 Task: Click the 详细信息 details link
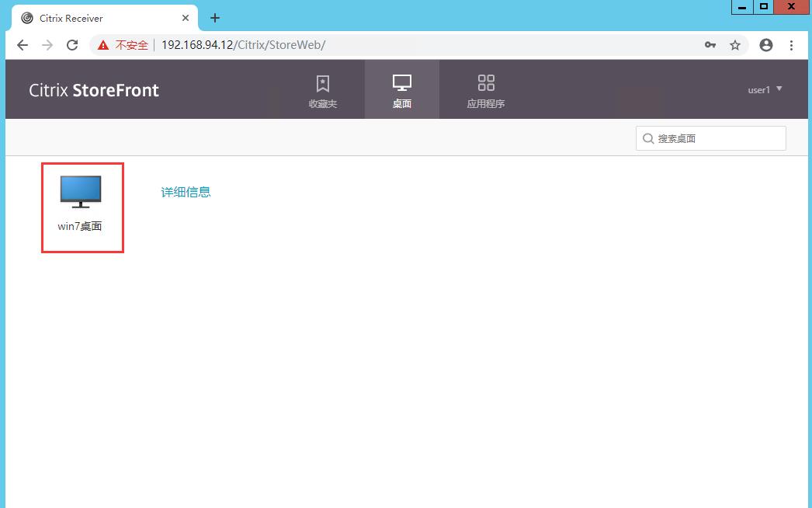click(x=186, y=192)
